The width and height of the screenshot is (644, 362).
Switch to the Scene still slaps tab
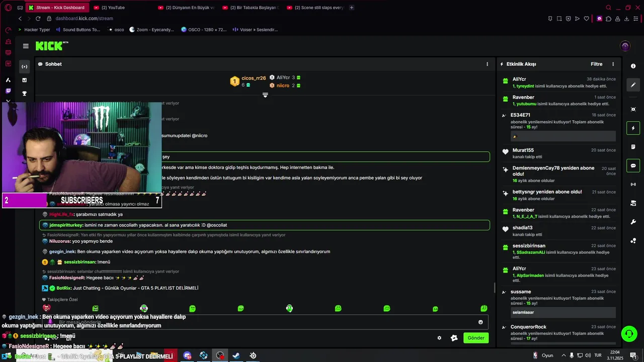click(x=315, y=8)
